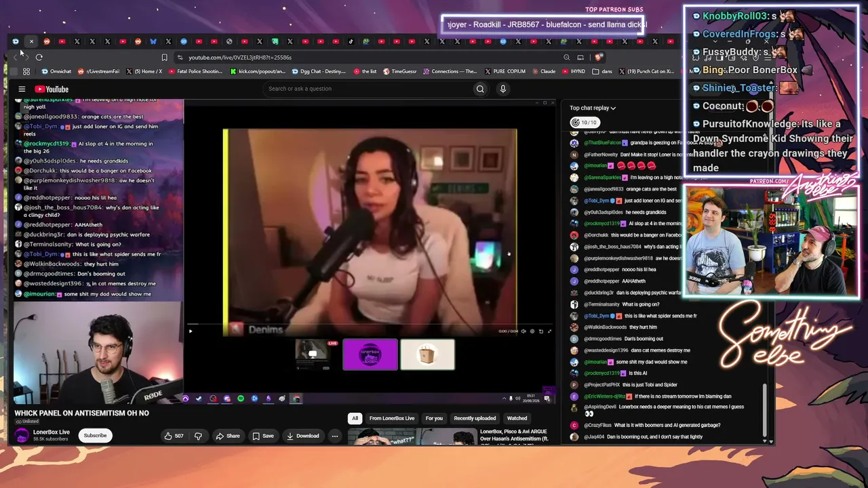Open the Dgg Chat - Destiny bookmark
868x488 pixels.
[x=319, y=71]
